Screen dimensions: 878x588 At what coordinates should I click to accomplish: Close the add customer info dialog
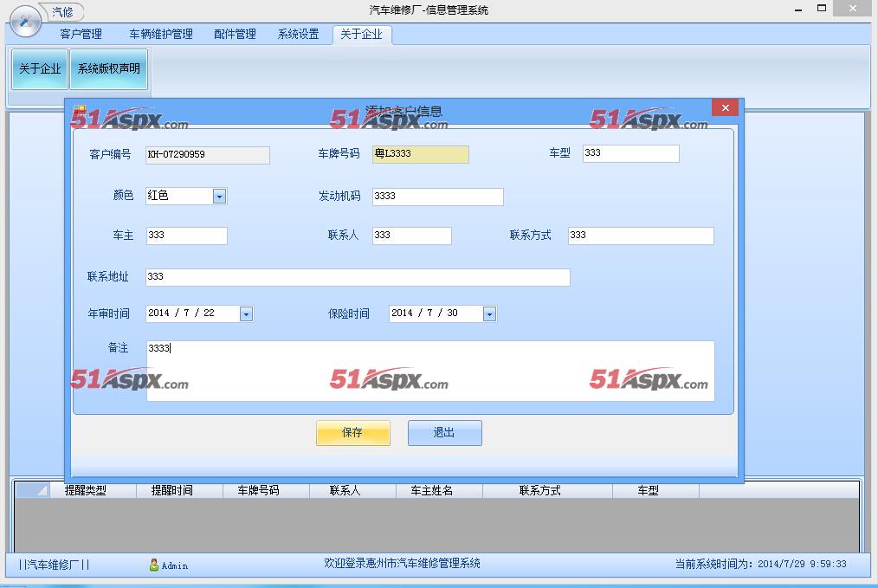tap(725, 107)
